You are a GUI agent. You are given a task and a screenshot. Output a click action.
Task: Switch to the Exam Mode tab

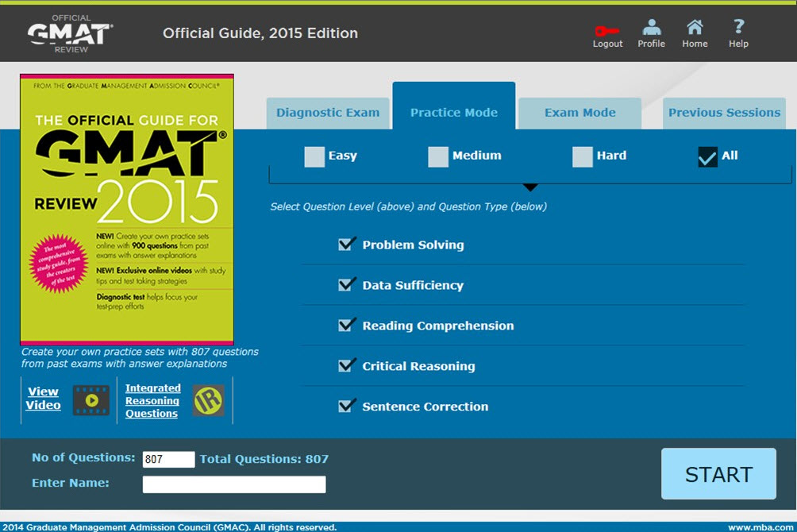[580, 113]
